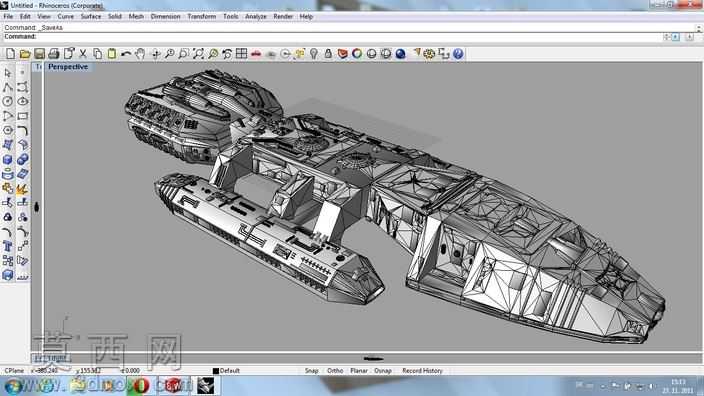Select the Zoom Window tool

click(x=184, y=54)
